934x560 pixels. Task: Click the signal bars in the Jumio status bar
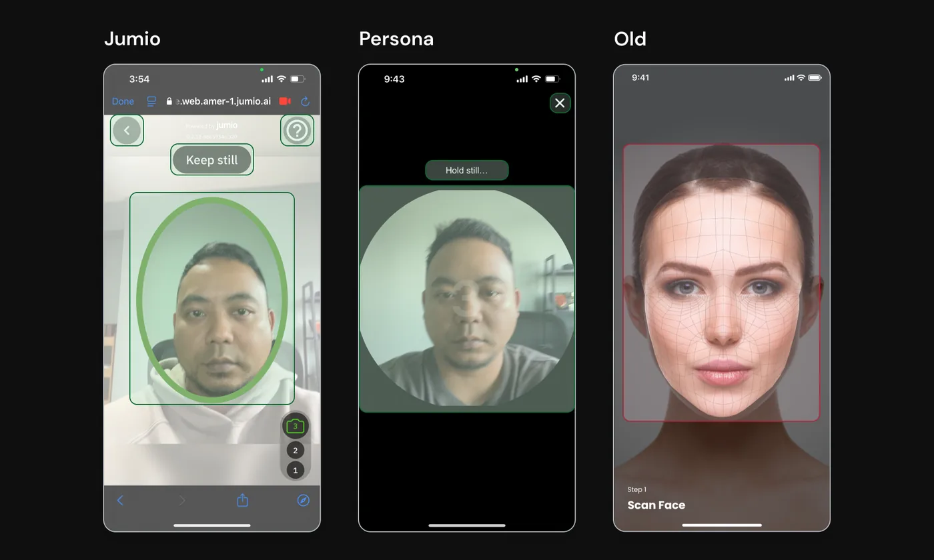pos(268,79)
